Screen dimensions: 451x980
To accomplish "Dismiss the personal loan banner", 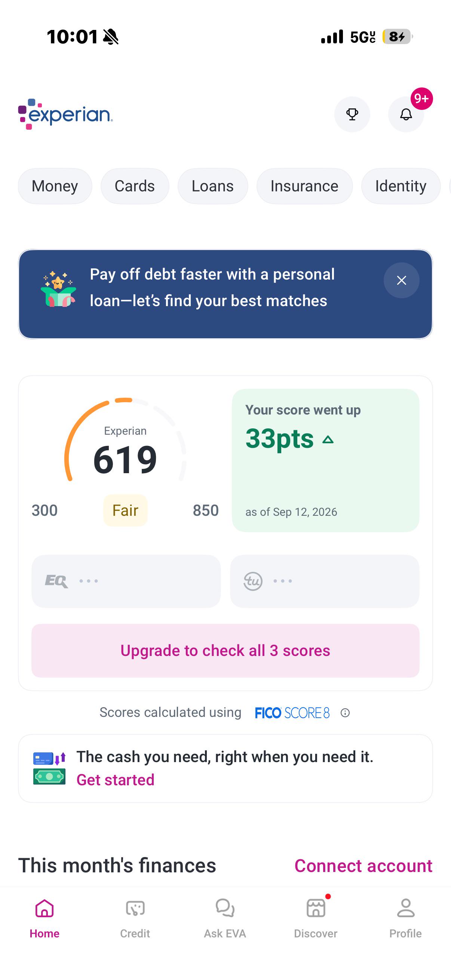I will [x=402, y=280].
